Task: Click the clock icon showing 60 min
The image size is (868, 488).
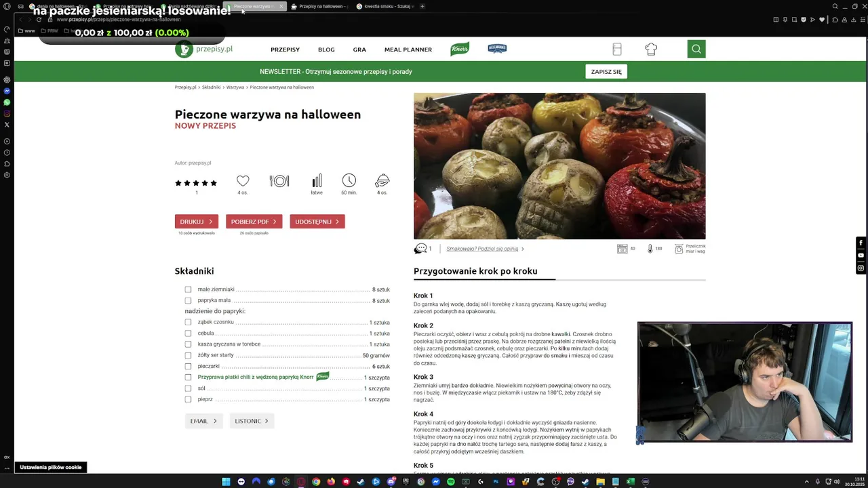Action: click(349, 180)
